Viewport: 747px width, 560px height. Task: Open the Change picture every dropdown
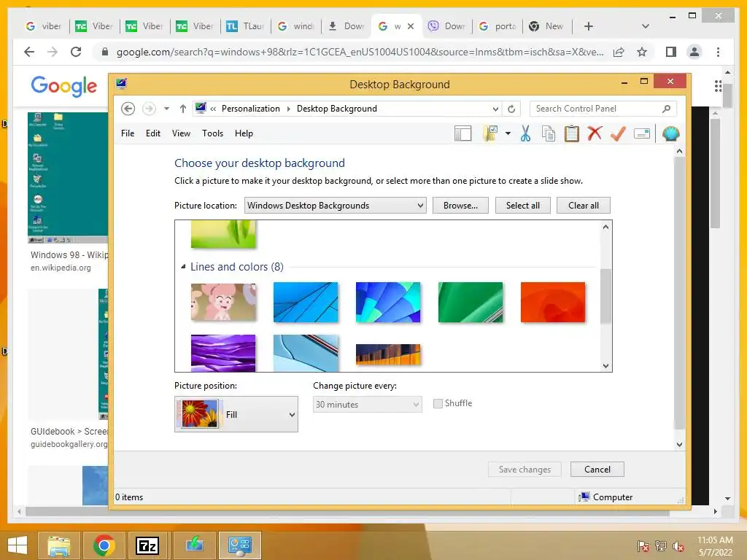(368, 404)
